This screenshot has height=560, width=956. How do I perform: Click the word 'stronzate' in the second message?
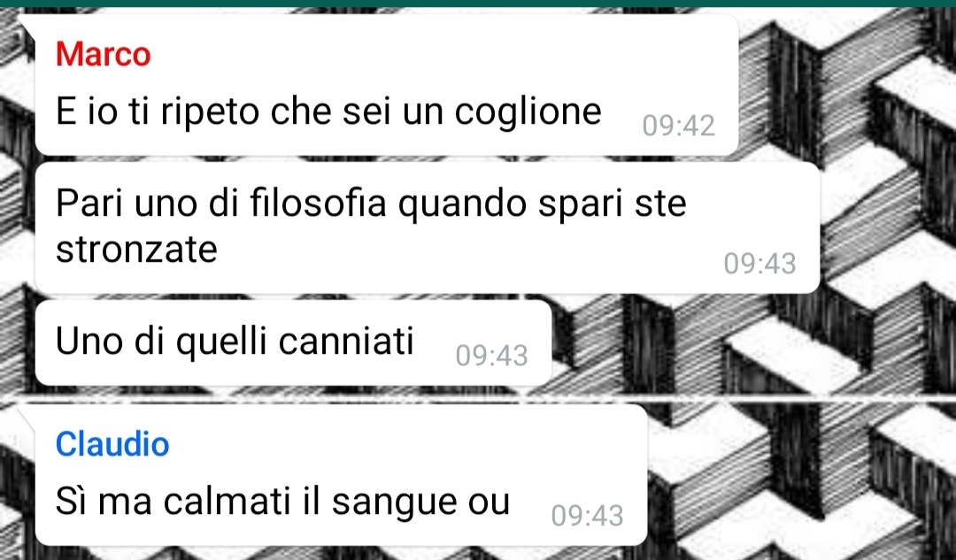pyautogui.click(x=136, y=249)
